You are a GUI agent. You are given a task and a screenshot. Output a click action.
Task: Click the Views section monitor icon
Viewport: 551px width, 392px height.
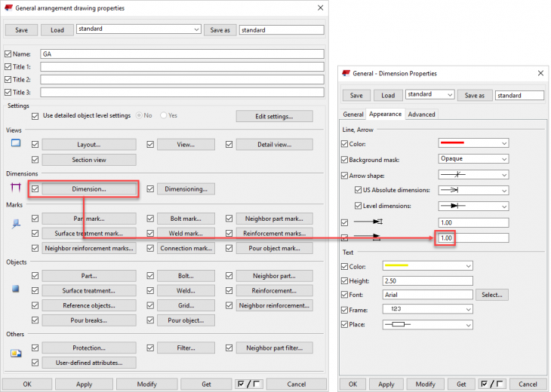(x=16, y=142)
